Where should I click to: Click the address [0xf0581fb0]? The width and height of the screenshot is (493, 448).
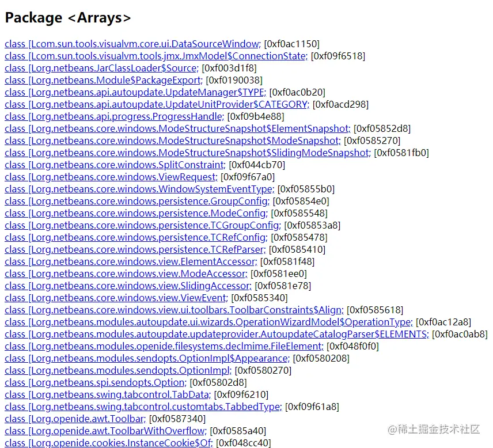click(x=401, y=153)
